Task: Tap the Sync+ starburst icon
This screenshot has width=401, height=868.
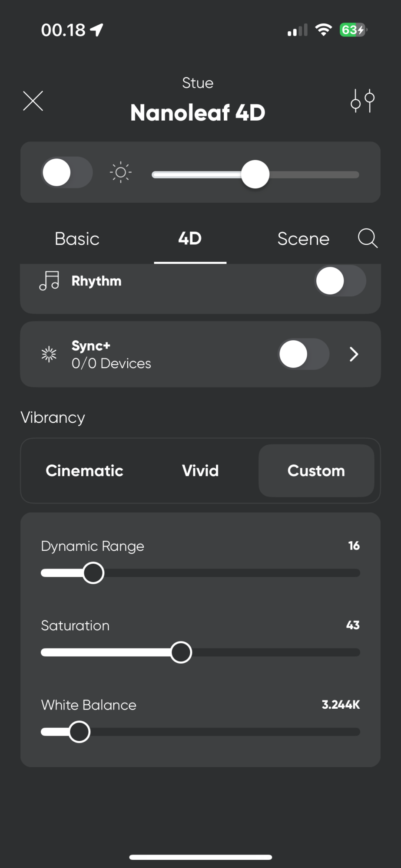Action: [x=49, y=354]
